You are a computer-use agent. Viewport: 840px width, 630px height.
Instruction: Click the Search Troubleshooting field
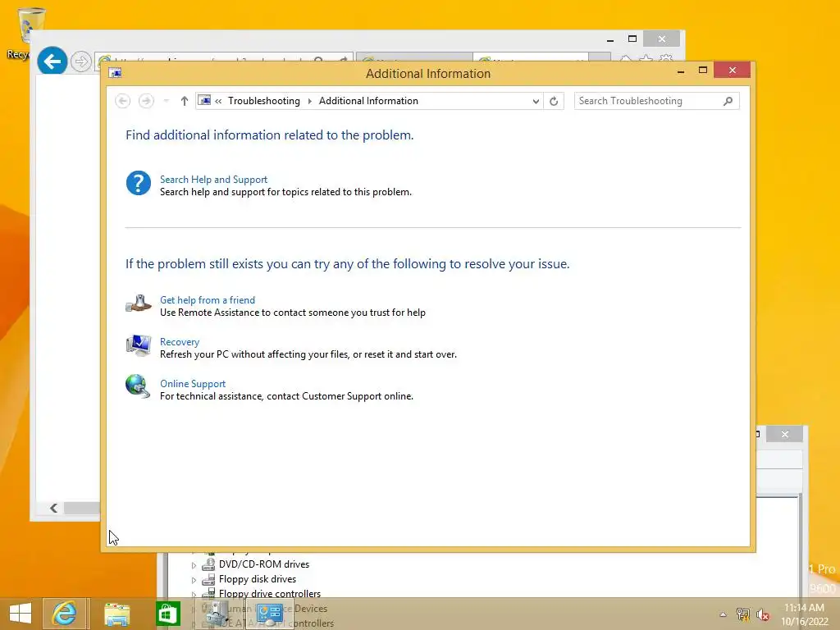click(656, 101)
